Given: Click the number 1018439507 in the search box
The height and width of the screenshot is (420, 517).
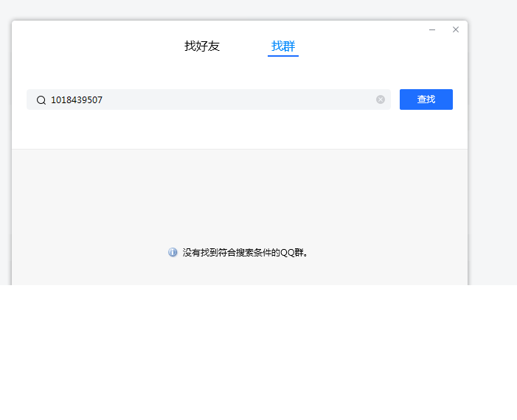Looking at the screenshot, I should (77, 100).
